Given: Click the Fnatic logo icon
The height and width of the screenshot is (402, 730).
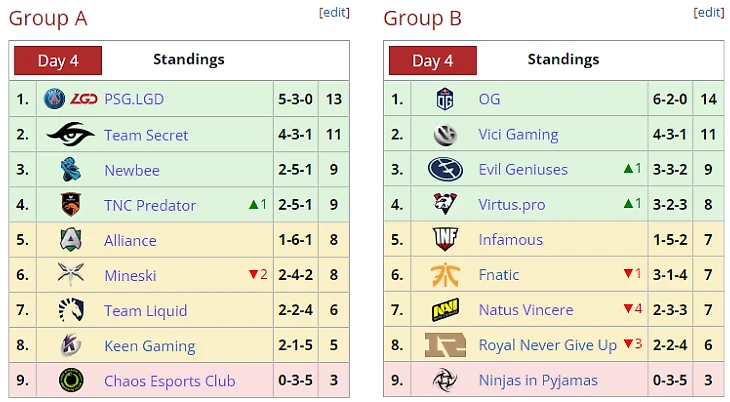Looking at the screenshot, I should (445, 274).
